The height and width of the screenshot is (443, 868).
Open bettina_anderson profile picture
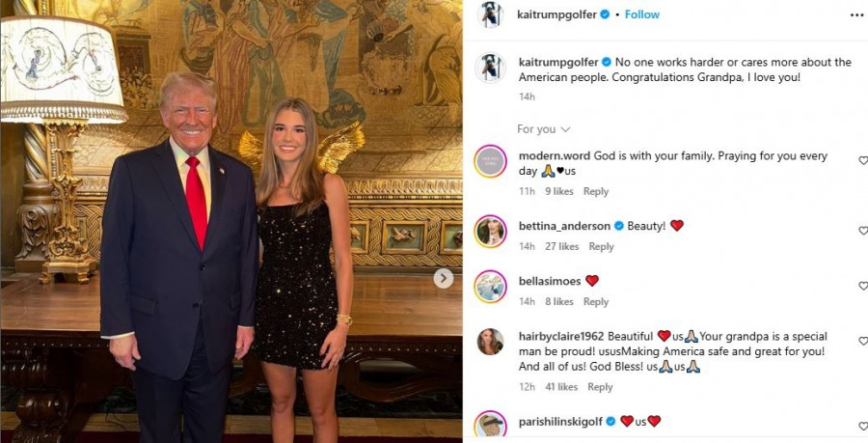(x=490, y=231)
